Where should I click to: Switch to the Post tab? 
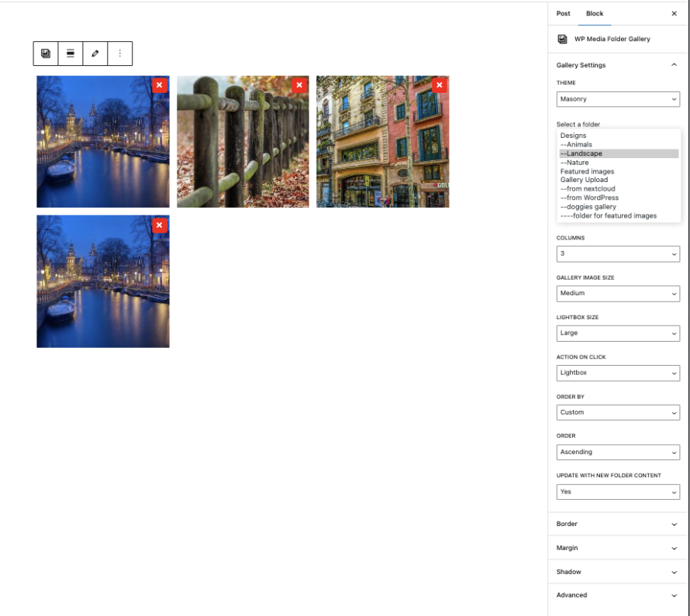564,13
